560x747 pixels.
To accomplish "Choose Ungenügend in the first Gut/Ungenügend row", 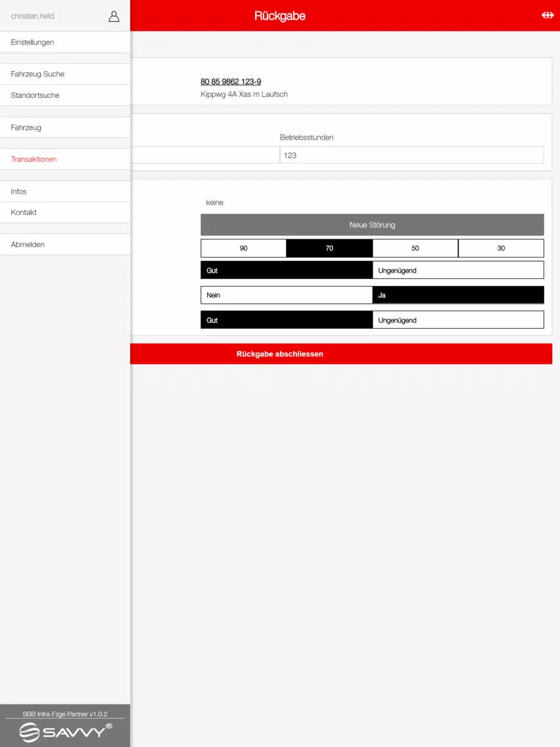I will [x=458, y=270].
